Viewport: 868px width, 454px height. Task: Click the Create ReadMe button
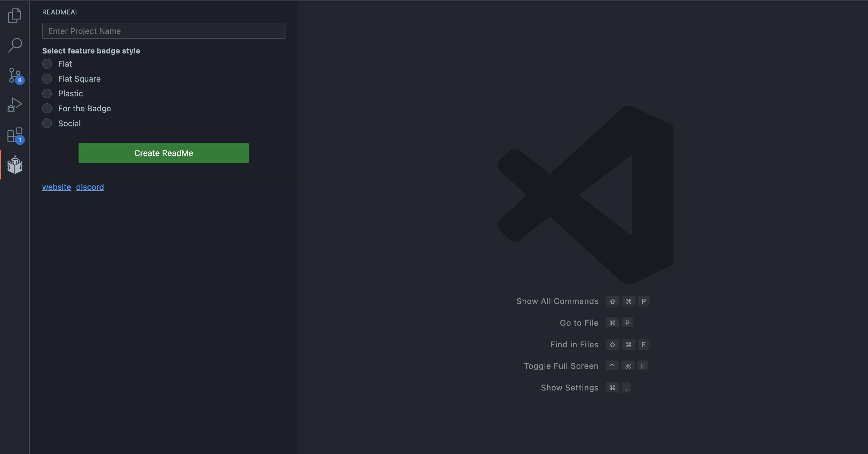(x=164, y=153)
